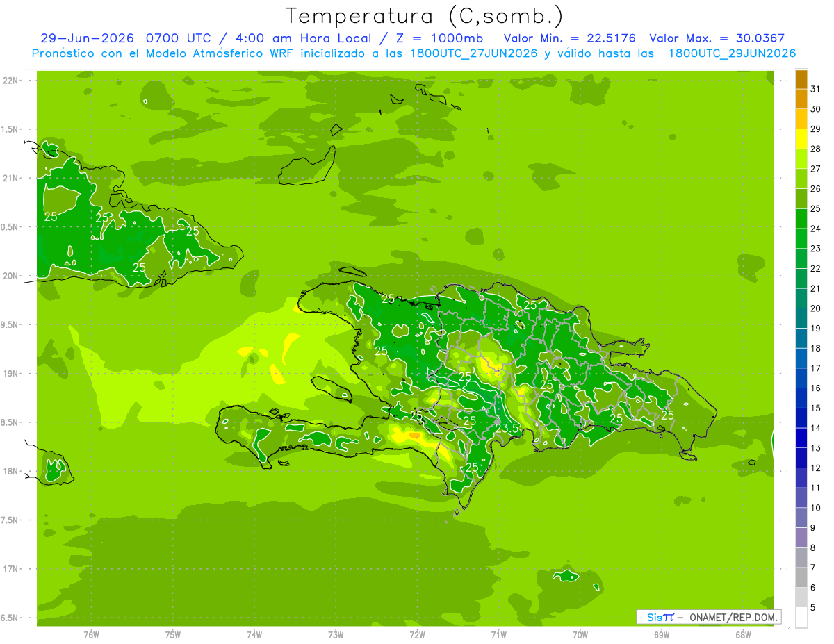This screenshot has width=834, height=644.
Task: Pick the orange colorbar segment between 30 and 31
Action: tap(801, 99)
